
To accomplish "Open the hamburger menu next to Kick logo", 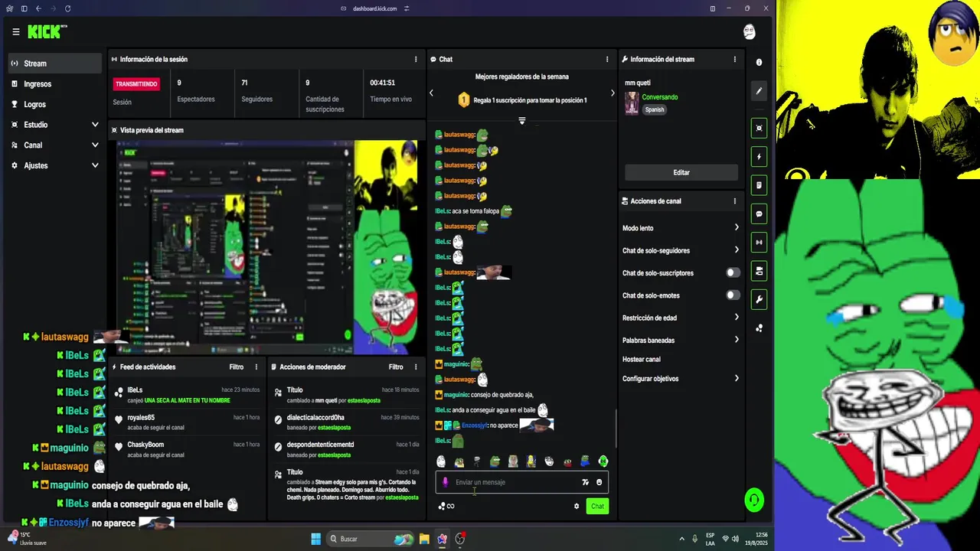I will click(x=15, y=32).
